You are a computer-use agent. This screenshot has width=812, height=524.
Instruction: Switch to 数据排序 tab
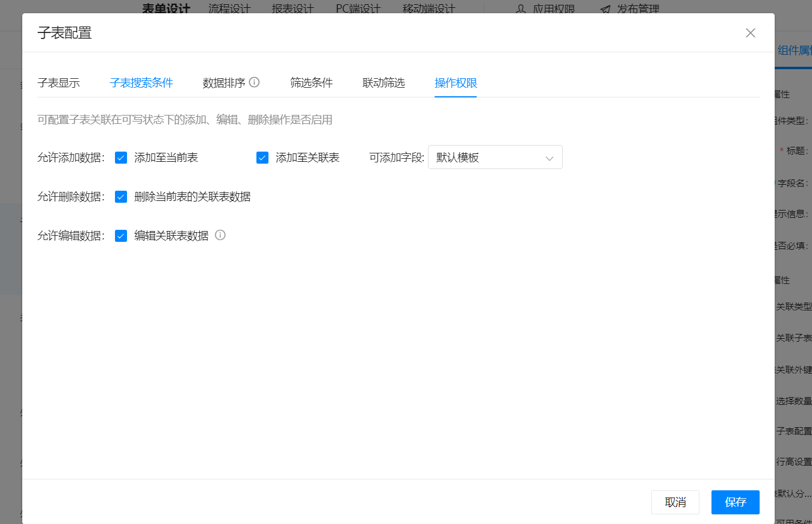pos(224,83)
